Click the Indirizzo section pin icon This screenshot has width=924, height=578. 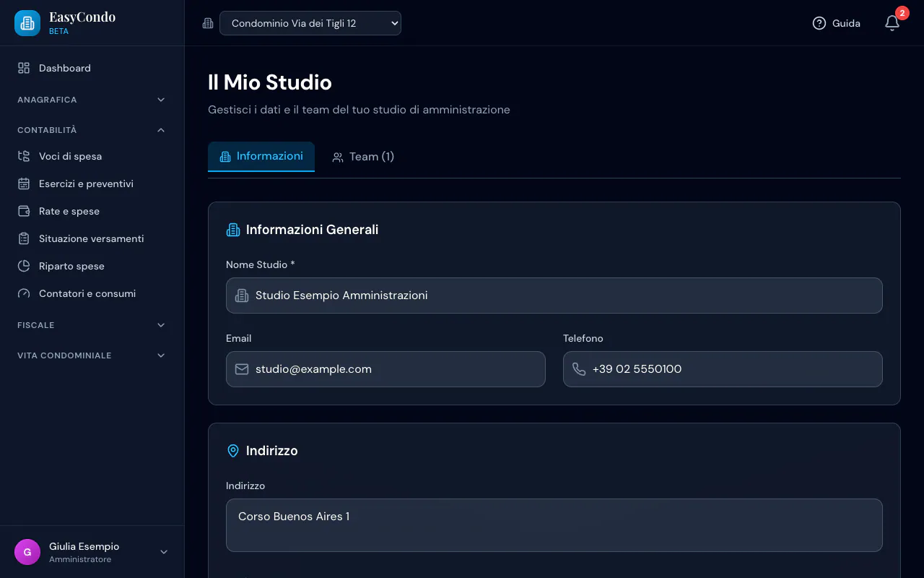tap(233, 451)
